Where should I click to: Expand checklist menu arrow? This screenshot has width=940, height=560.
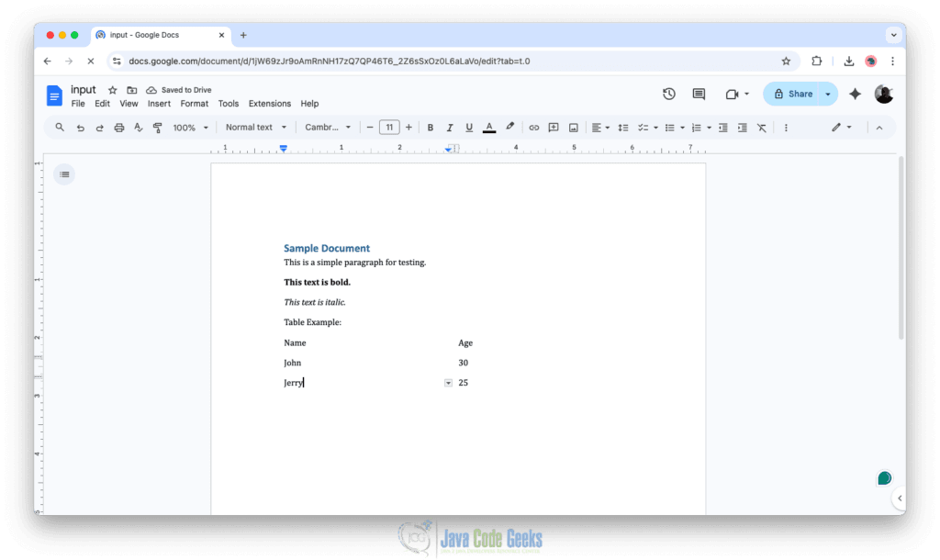pyautogui.click(x=655, y=128)
